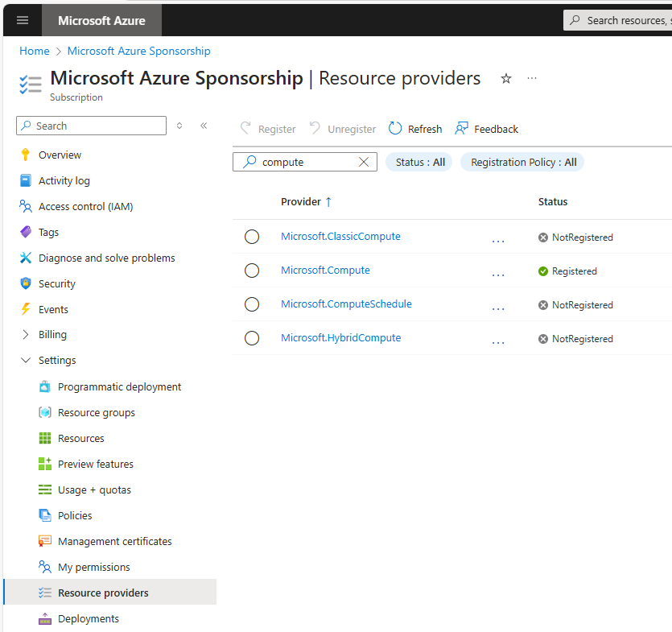The width and height of the screenshot is (672, 632).
Task: Open Diagnose and solve problems
Action: [x=107, y=258]
